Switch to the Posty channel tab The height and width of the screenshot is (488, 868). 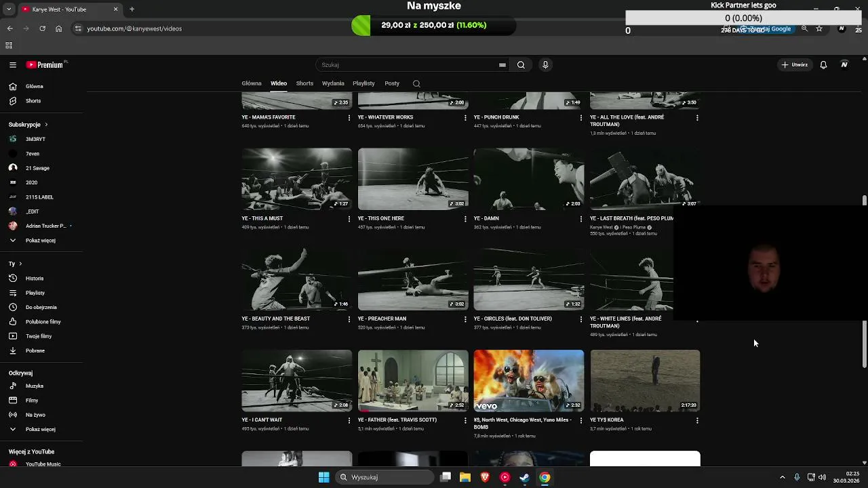[392, 83]
